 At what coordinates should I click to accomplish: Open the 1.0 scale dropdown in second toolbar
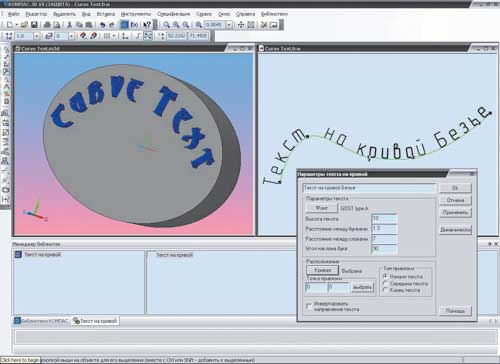click(x=37, y=35)
